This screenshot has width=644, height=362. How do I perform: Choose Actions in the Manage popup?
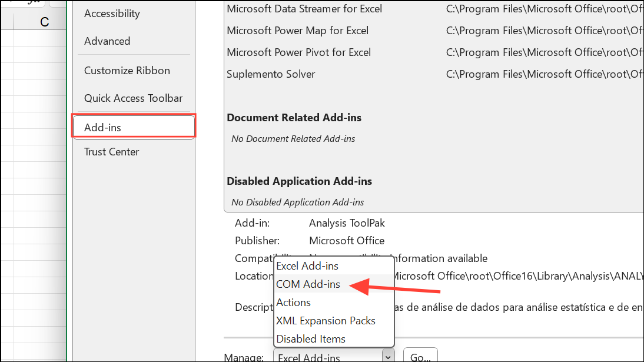tap(293, 302)
